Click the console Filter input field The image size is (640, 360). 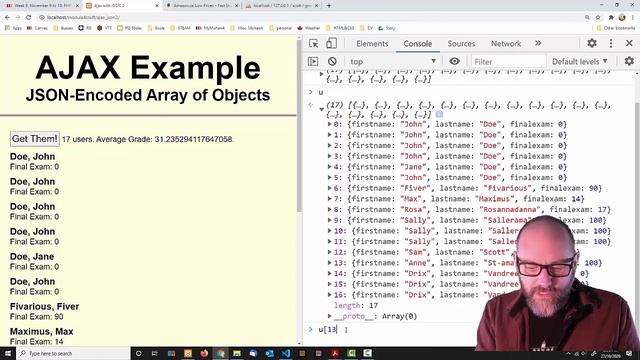[x=508, y=62]
